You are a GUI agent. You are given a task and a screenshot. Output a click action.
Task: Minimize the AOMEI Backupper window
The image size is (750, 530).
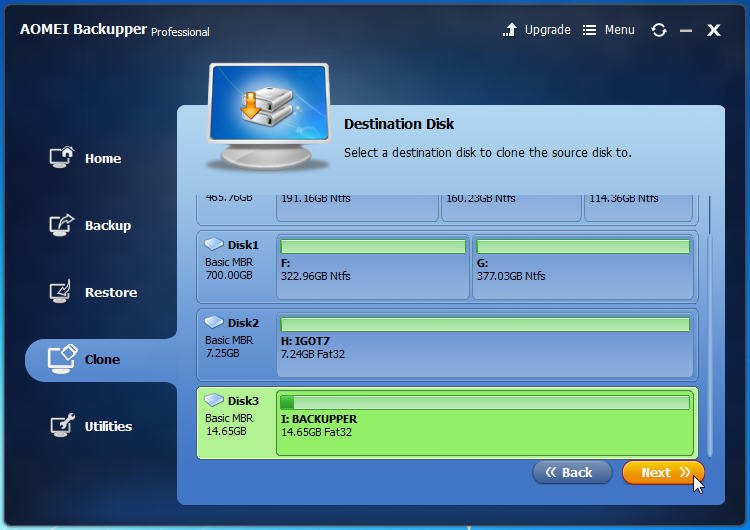pos(686,31)
